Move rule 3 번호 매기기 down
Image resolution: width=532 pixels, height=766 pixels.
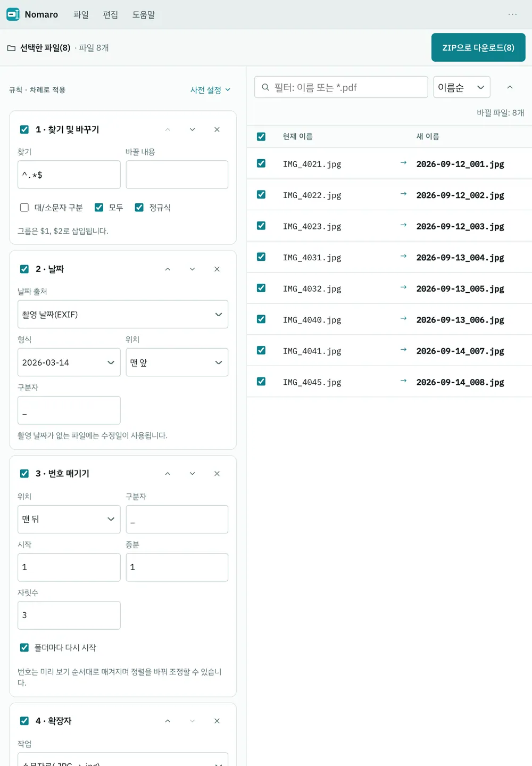tap(192, 473)
